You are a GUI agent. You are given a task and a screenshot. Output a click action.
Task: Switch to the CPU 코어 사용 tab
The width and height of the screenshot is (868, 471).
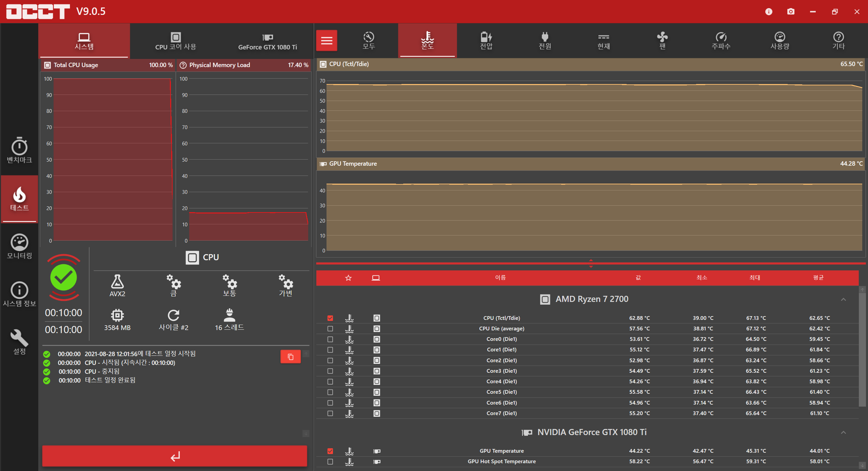point(176,41)
